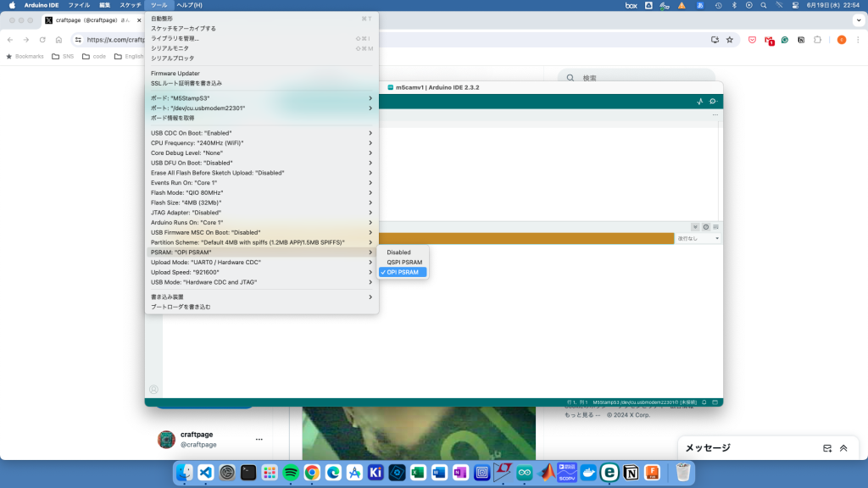Open craftpage account options three dots

(x=259, y=440)
